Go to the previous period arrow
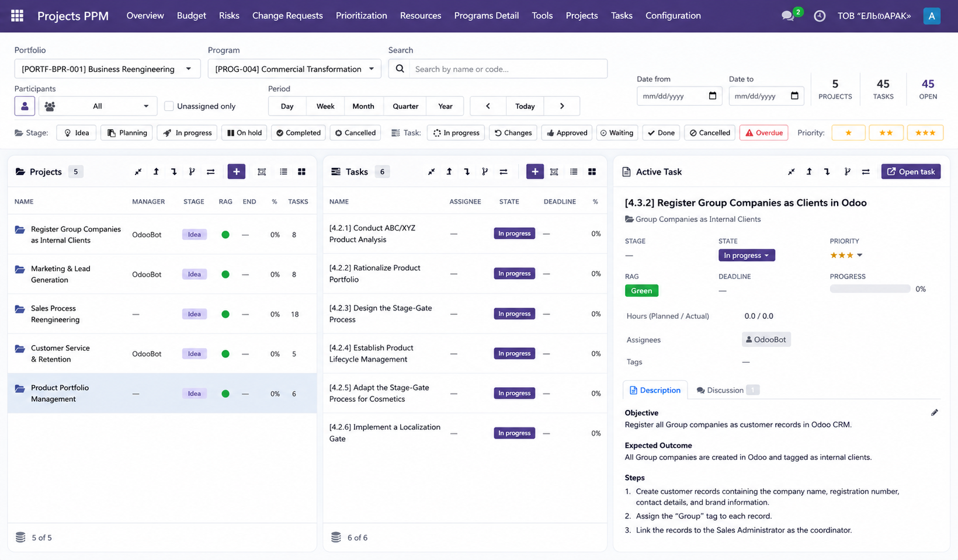The image size is (958, 560). tap(488, 106)
